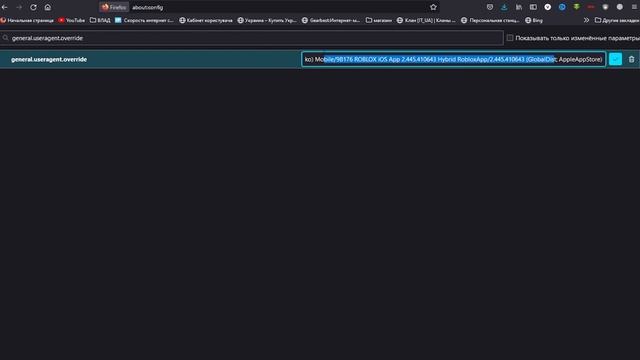Viewport: 640px width, 360px height.
Task: Save the preference with the checkmark button
Action: point(615,59)
